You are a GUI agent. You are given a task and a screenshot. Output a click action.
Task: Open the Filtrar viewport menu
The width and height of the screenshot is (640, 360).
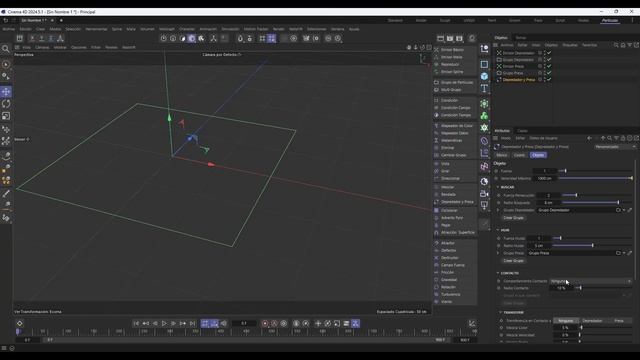click(96, 47)
